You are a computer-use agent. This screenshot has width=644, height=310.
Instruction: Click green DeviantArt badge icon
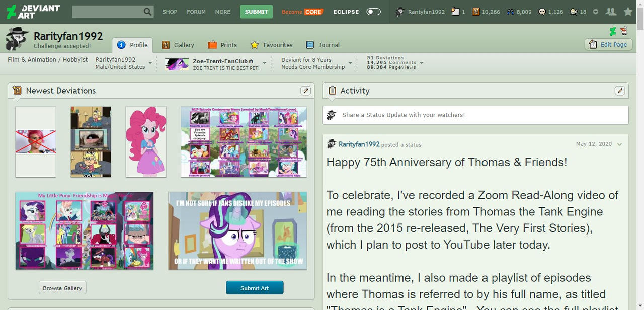pyautogui.click(x=613, y=31)
